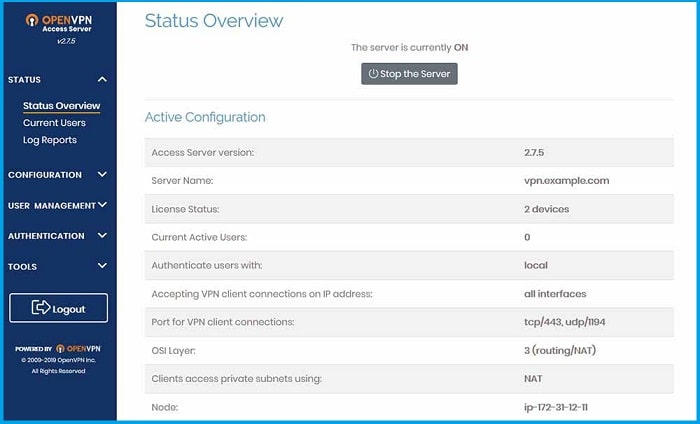Expand the User Management chevron

[x=102, y=204]
